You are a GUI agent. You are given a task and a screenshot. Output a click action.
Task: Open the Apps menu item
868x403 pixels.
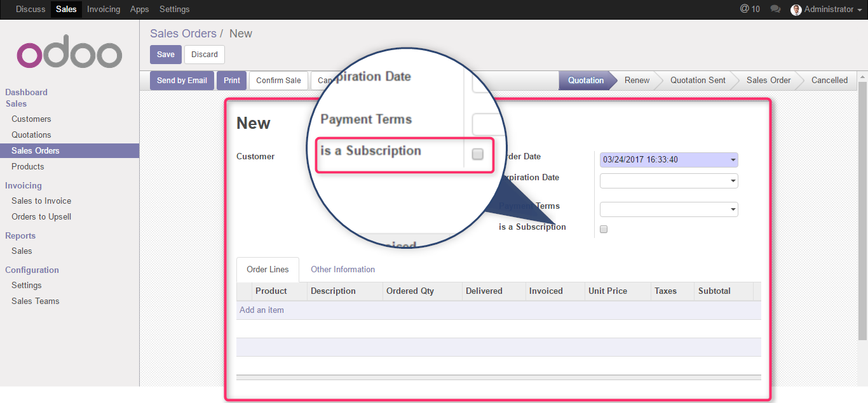click(139, 10)
